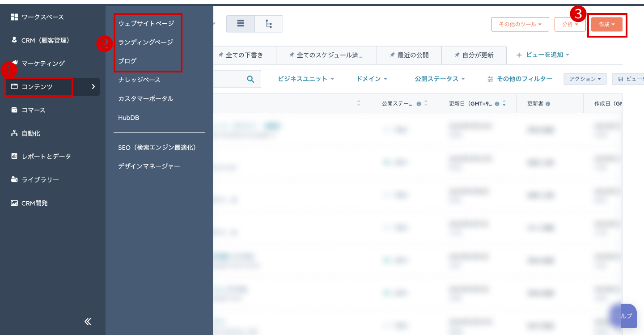The width and height of the screenshot is (644, 335).
Task: Switch to list view icon
Action: coord(241,24)
